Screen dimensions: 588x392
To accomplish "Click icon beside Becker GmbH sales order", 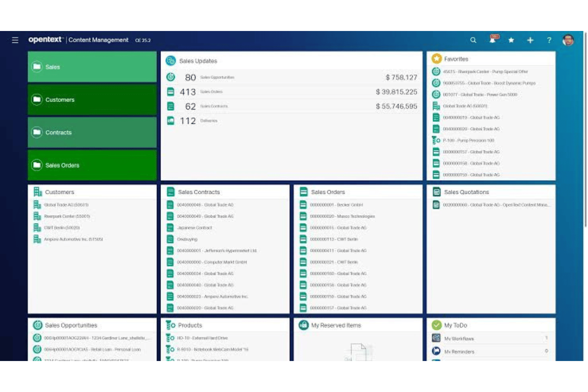I will tap(303, 205).
